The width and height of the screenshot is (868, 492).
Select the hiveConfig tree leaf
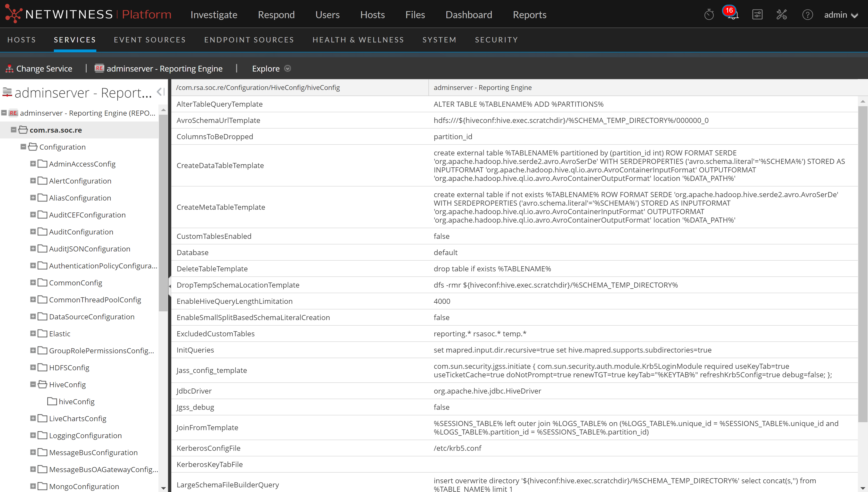pos(76,402)
